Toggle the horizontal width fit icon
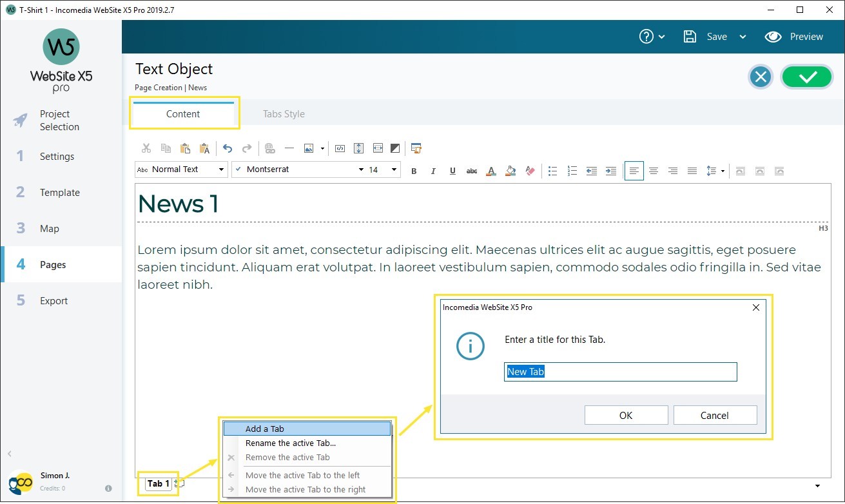This screenshot has width=845, height=504. (378, 148)
